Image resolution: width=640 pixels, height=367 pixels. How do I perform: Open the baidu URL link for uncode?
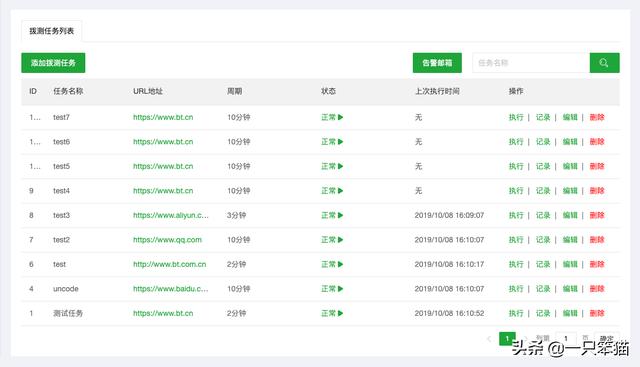(x=171, y=289)
